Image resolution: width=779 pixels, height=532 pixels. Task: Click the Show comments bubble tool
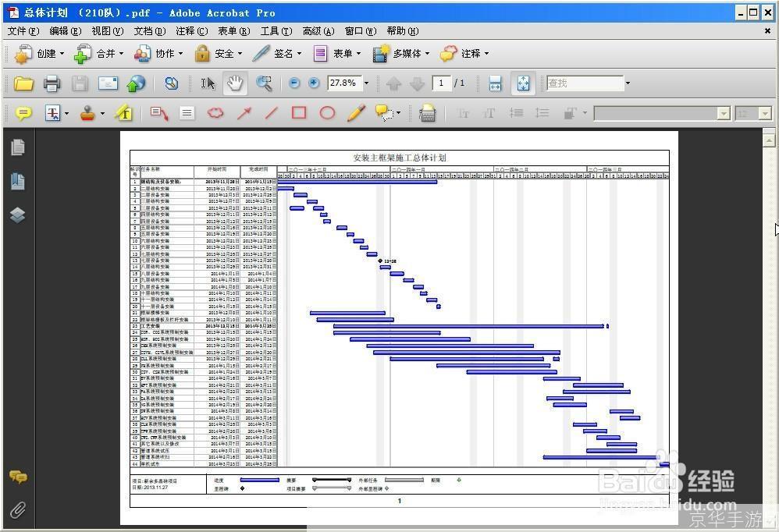[384, 114]
